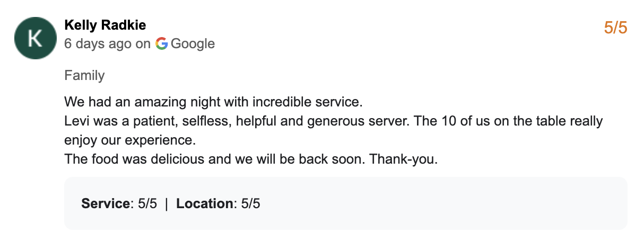Click the "enjoy our experience." line

[130, 140]
